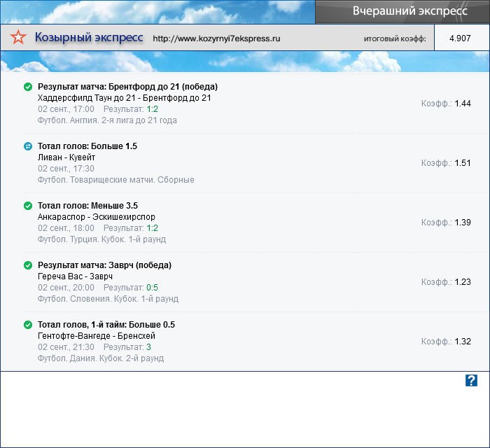Image resolution: width=490 pixels, height=448 pixels.
Task: Click the red star logo icon
Action: pyautogui.click(x=18, y=37)
